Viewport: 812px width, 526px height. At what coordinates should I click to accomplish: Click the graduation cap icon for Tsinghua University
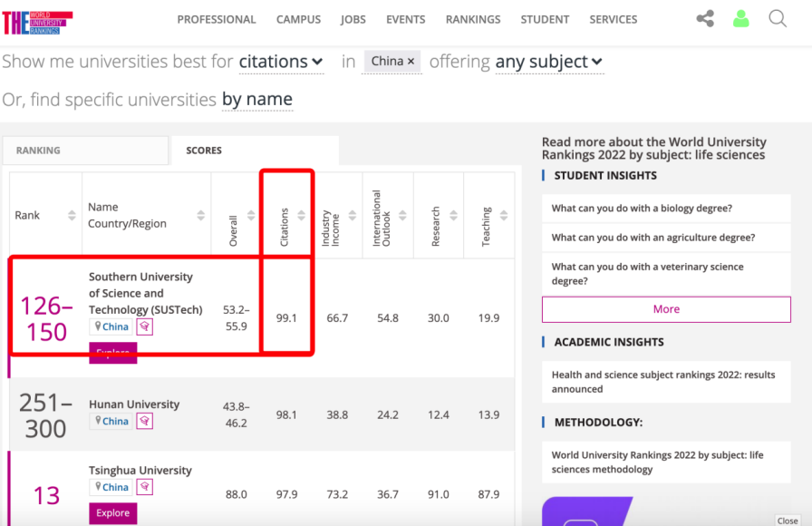(144, 487)
